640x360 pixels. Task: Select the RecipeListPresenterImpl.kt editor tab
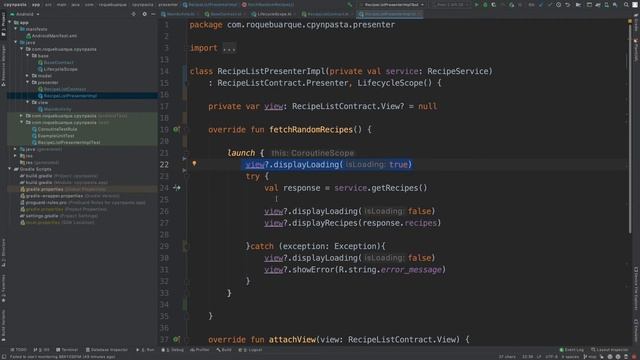pyautogui.click(x=390, y=14)
